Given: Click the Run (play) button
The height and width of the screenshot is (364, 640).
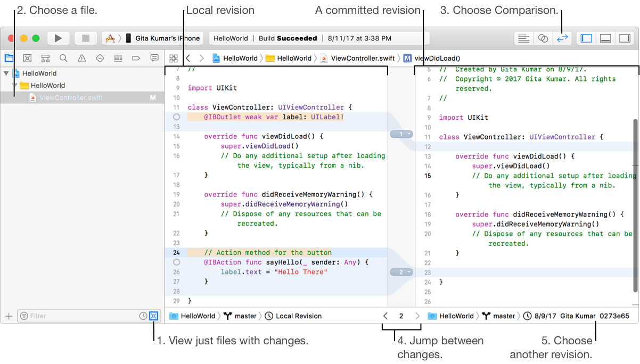Looking at the screenshot, I should (59, 38).
